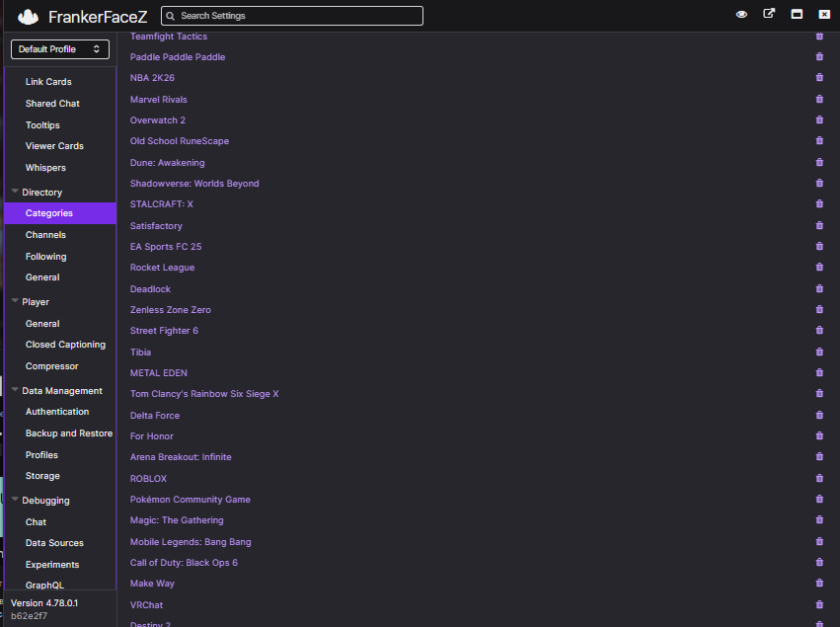Click the Deadlock category link
Screen dimensions: 840x627
(x=150, y=289)
